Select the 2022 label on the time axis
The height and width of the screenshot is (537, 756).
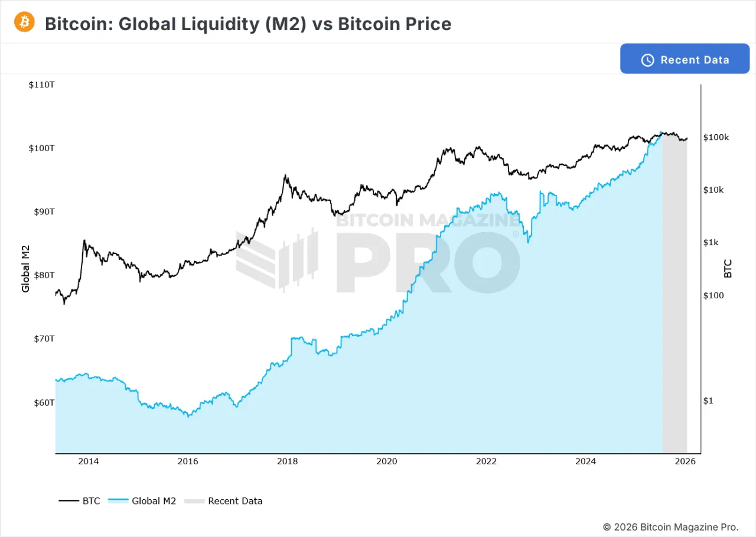[x=486, y=461]
